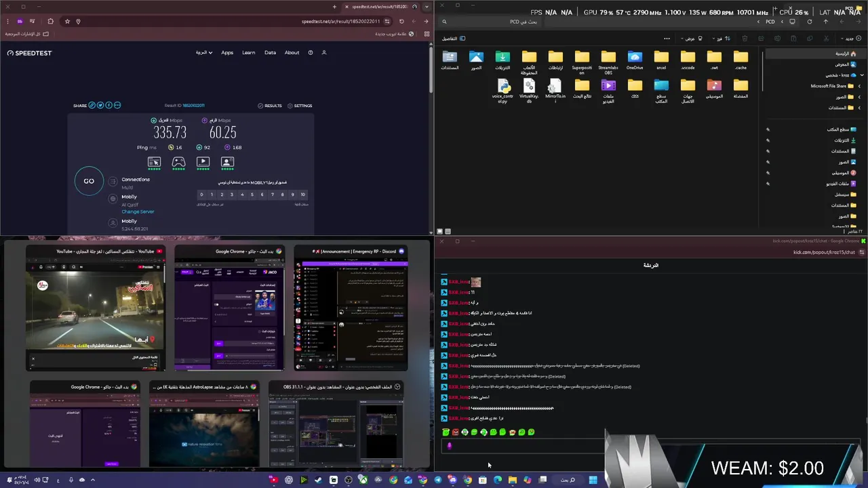868x488 pixels.
Task: Reload the Speedtest page
Action: click(x=401, y=21)
